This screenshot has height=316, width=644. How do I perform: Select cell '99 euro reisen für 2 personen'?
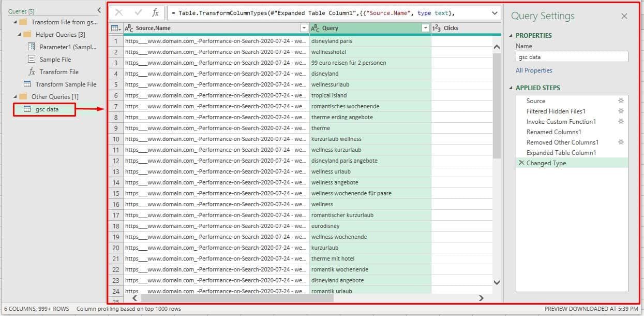pyautogui.click(x=370, y=63)
